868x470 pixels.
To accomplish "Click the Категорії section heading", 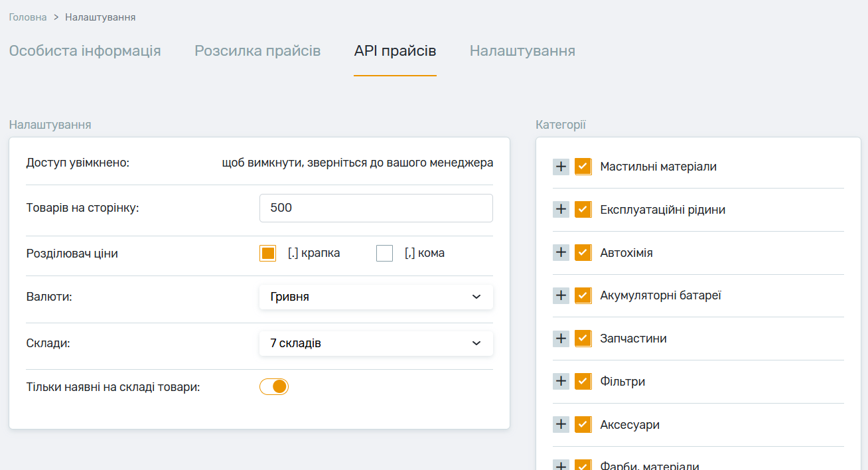I will pyautogui.click(x=561, y=125).
